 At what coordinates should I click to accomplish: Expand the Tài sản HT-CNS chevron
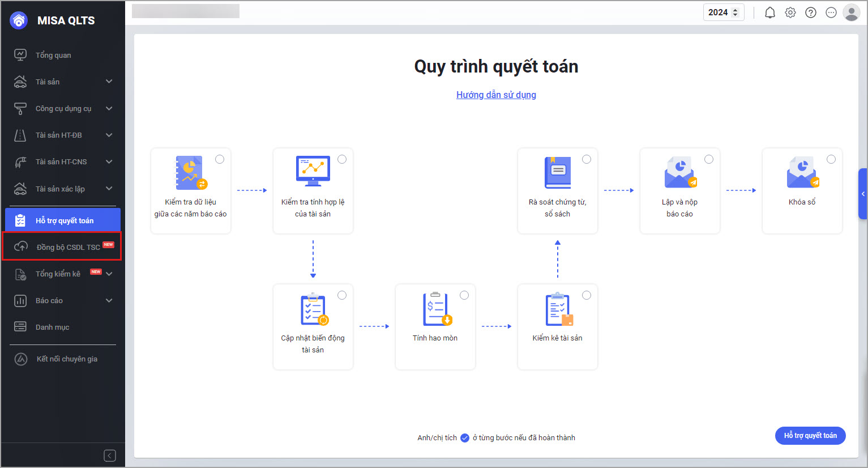coord(109,161)
